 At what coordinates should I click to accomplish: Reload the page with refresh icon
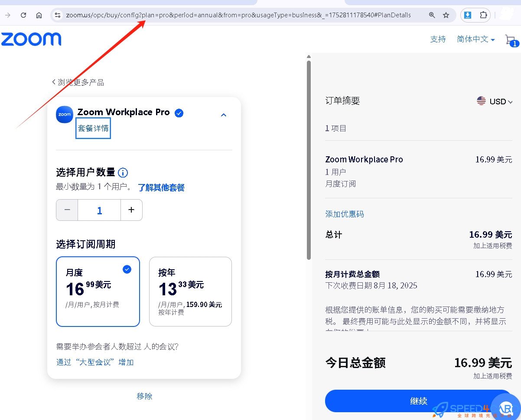pos(23,15)
